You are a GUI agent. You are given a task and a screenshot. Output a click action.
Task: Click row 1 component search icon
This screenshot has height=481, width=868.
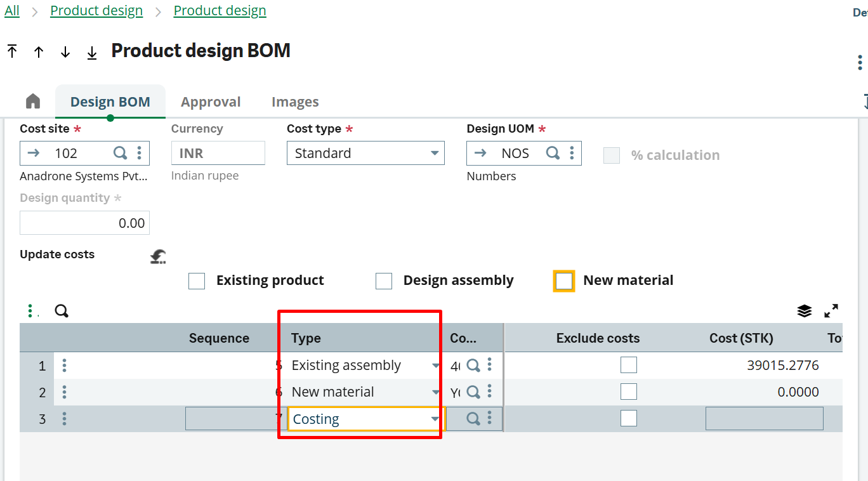point(473,366)
